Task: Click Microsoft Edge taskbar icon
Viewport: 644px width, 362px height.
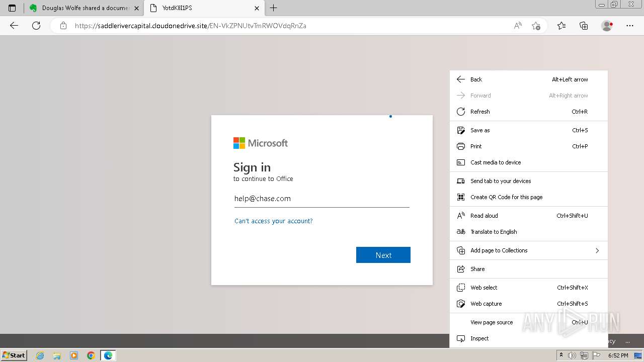Action: [x=108, y=355]
